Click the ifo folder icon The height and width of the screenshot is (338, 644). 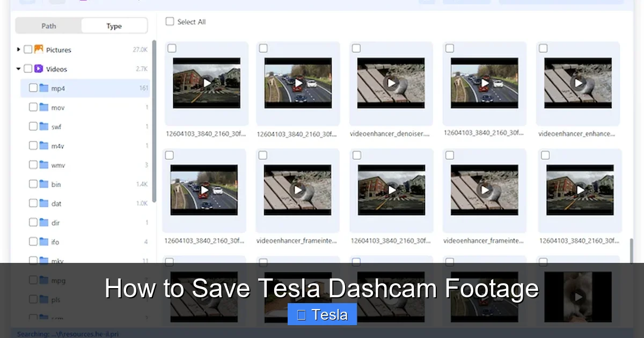click(x=44, y=241)
